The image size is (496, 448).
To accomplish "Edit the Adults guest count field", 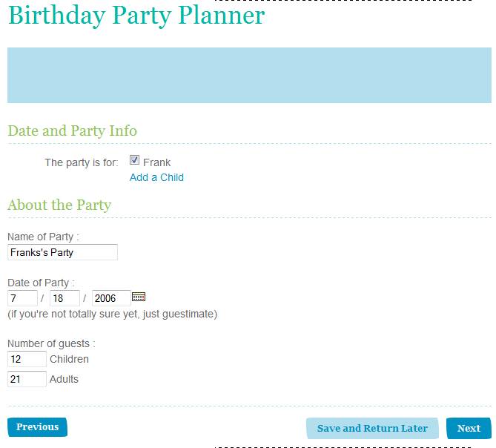I will (x=27, y=379).
